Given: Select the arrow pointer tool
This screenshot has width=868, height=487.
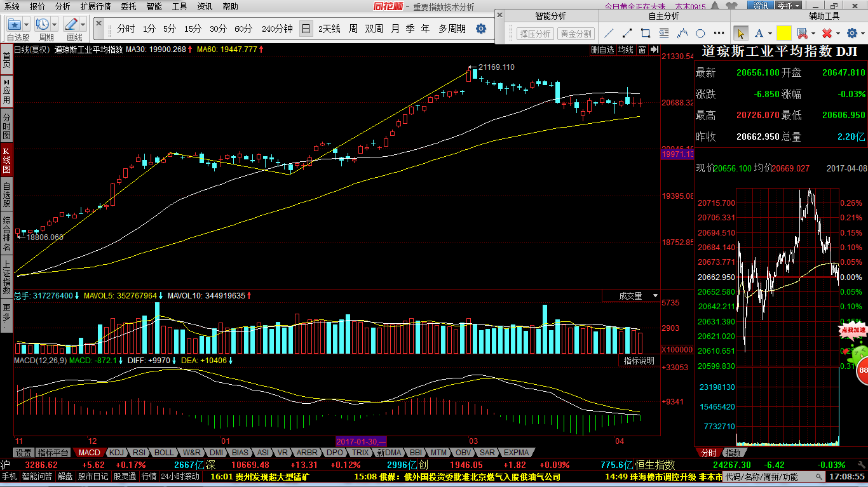Looking at the screenshot, I should [741, 33].
